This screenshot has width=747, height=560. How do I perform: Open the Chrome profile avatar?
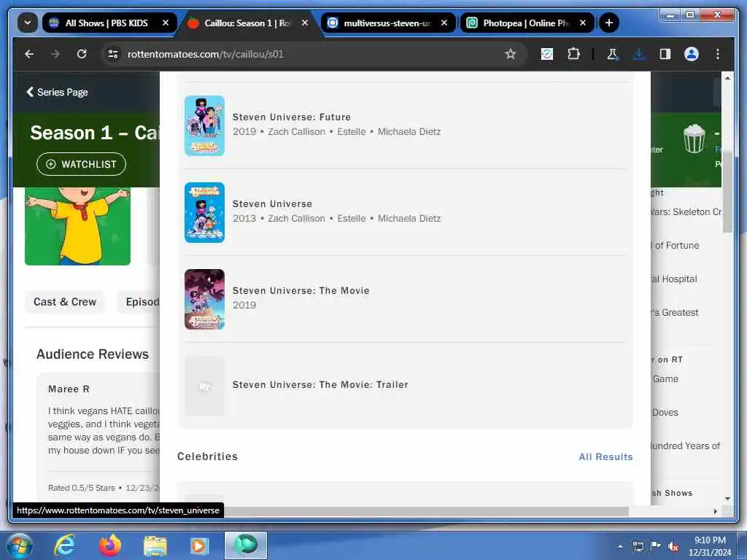coord(692,54)
